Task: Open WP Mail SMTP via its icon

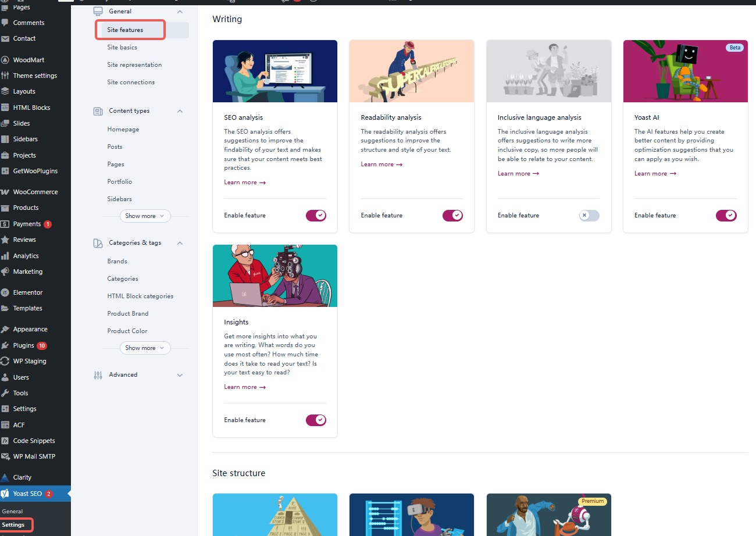Action: point(5,456)
